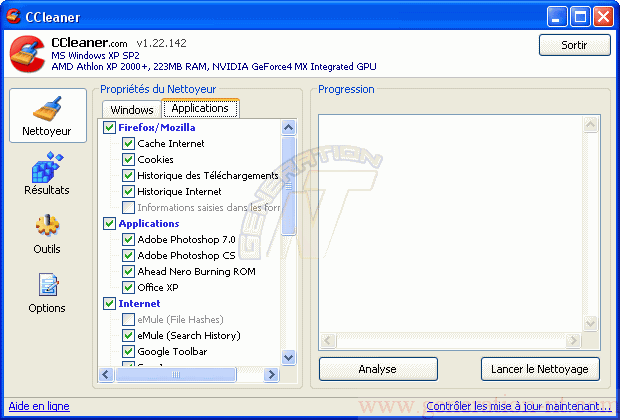The height and width of the screenshot is (420, 620).
Task: Uncheck eMule (Search History)
Action: [x=128, y=335]
